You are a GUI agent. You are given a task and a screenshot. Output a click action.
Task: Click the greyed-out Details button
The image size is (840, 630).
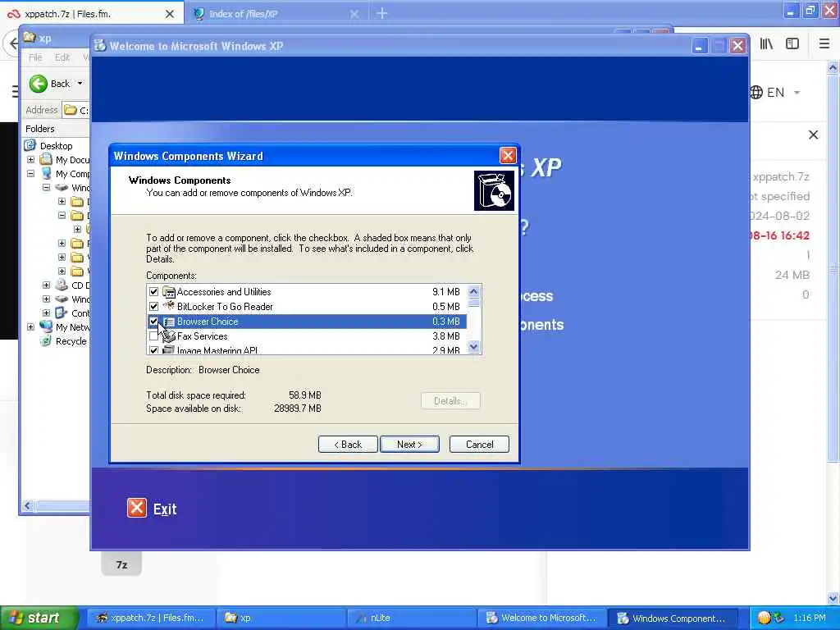tap(450, 400)
